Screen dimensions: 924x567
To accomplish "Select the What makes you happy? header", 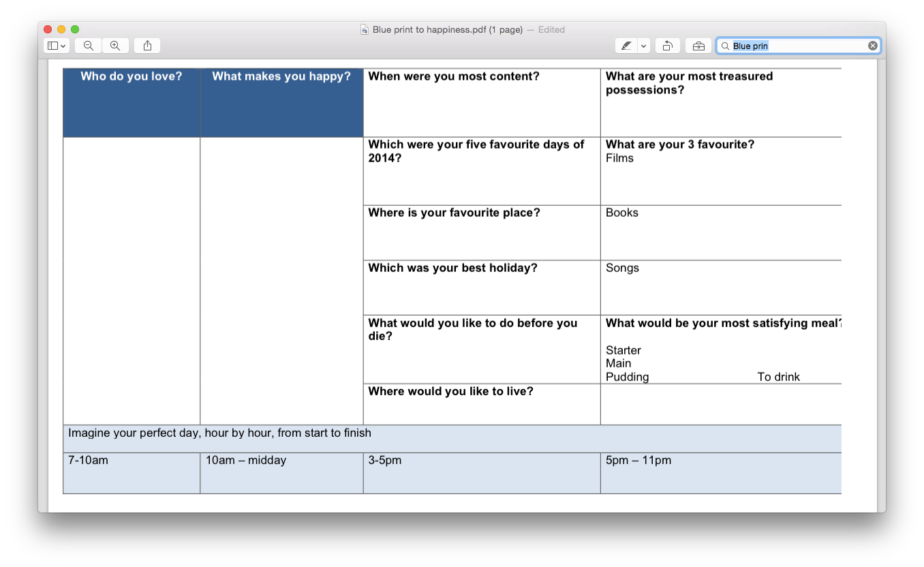I will click(x=281, y=103).
